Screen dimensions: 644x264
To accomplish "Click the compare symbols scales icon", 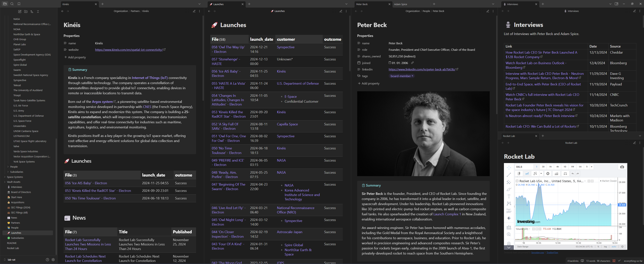I will [565, 174].
